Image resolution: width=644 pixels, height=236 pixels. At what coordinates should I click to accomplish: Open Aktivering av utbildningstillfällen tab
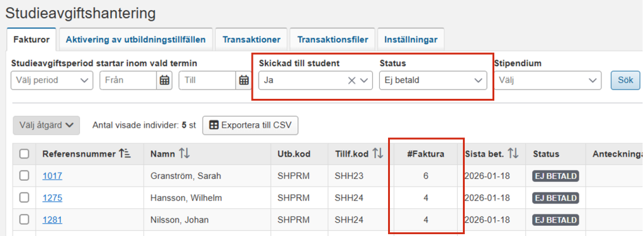point(136,40)
